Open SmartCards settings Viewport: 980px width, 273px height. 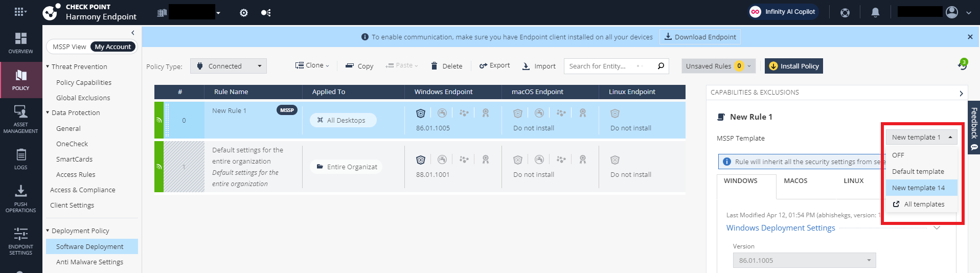point(75,159)
